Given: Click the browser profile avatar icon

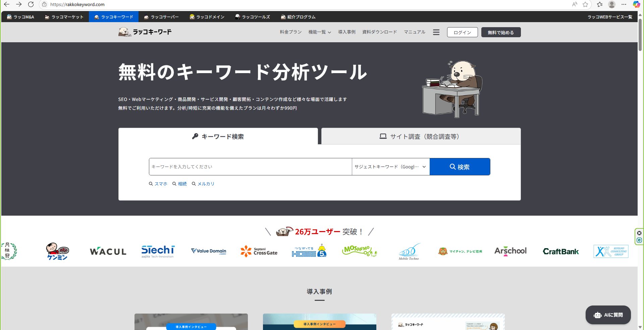Looking at the screenshot, I should 611,4.
